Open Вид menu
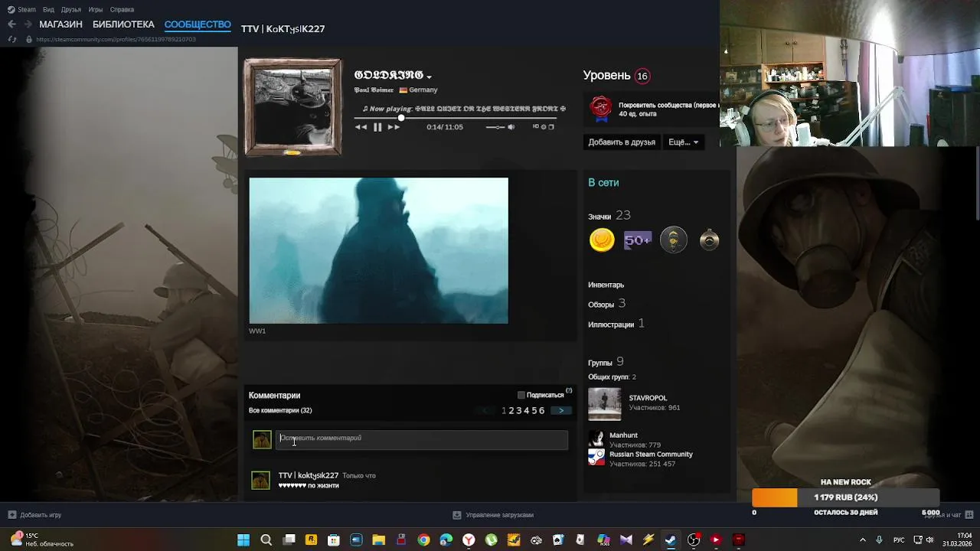This screenshot has height=551, width=980. 48,9
